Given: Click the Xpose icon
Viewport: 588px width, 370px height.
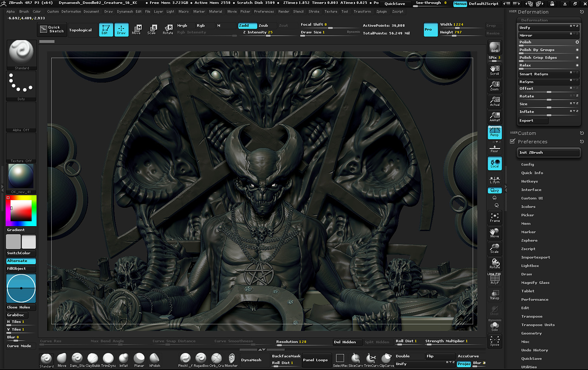Looking at the screenshot, I should [495, 341].
